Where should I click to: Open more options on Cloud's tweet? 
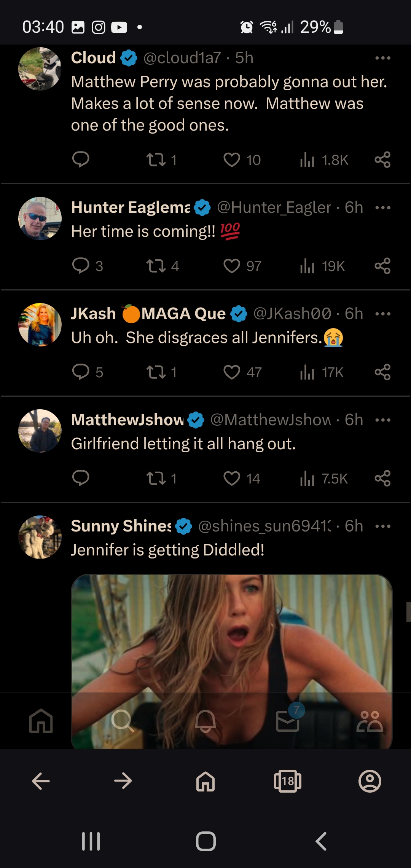tap(383, 58)
